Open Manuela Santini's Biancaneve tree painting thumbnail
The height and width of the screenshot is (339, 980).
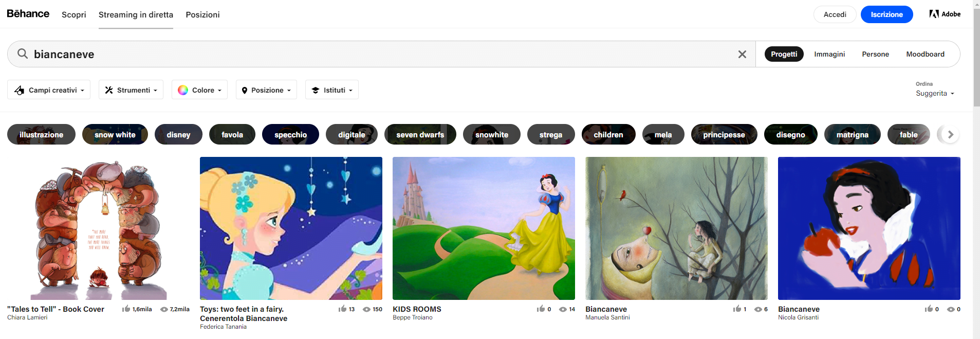point(676,228)
